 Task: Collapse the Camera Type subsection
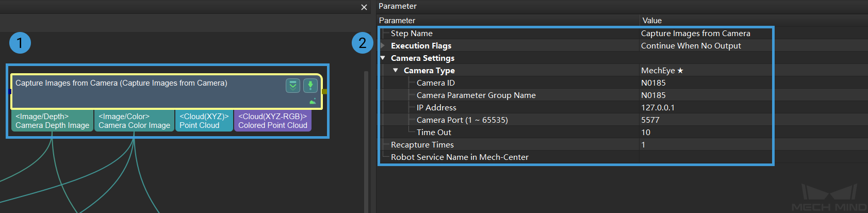point(396,71)
